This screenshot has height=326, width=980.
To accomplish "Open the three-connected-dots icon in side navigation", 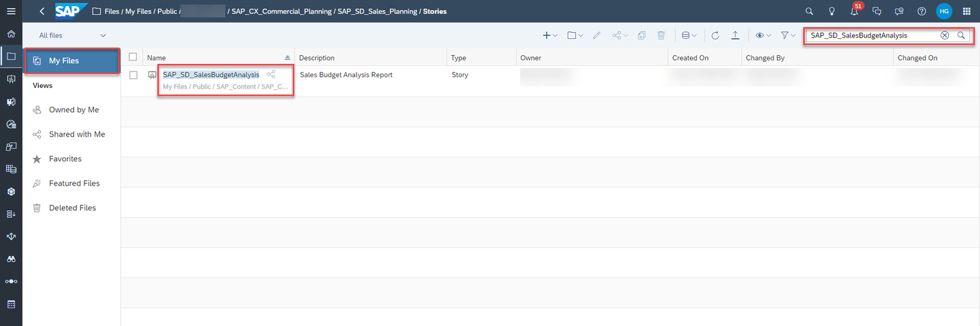I will click(11, 281).
